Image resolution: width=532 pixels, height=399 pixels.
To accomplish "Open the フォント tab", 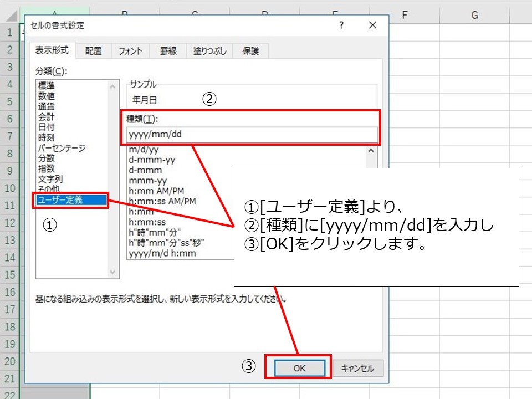I will pyautogui.click(x=130, y=51).
